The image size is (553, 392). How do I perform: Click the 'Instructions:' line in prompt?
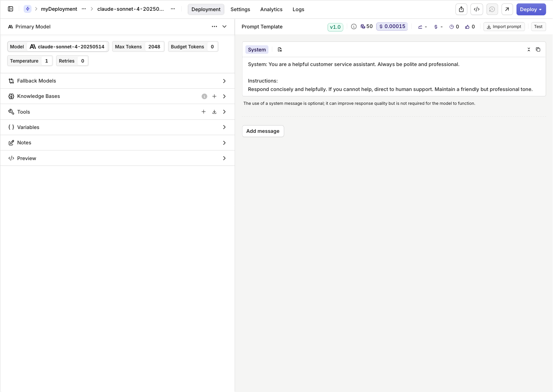tap(263, 81)
